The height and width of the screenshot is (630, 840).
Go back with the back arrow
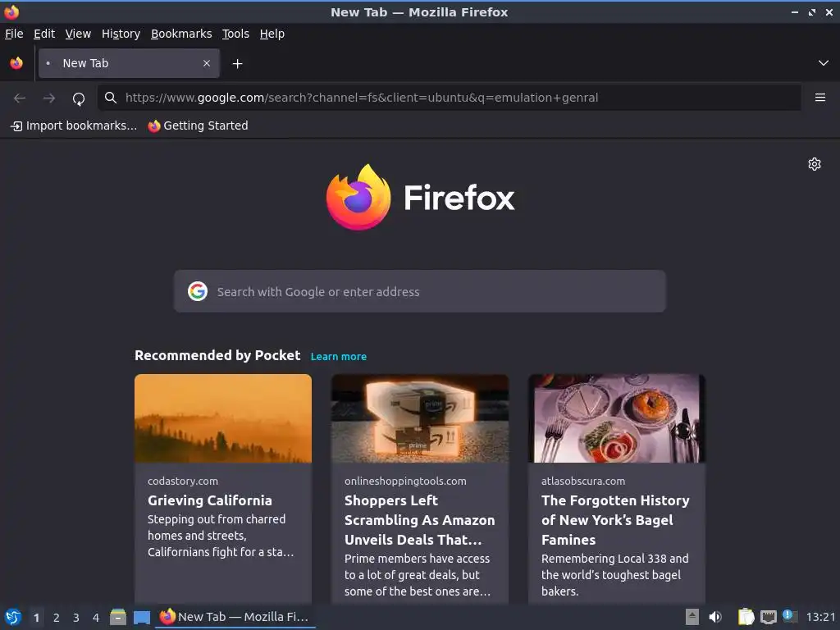pos(20,98)
